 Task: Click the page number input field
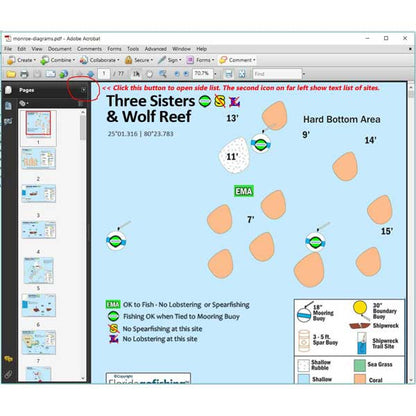[x=104, y=74]
